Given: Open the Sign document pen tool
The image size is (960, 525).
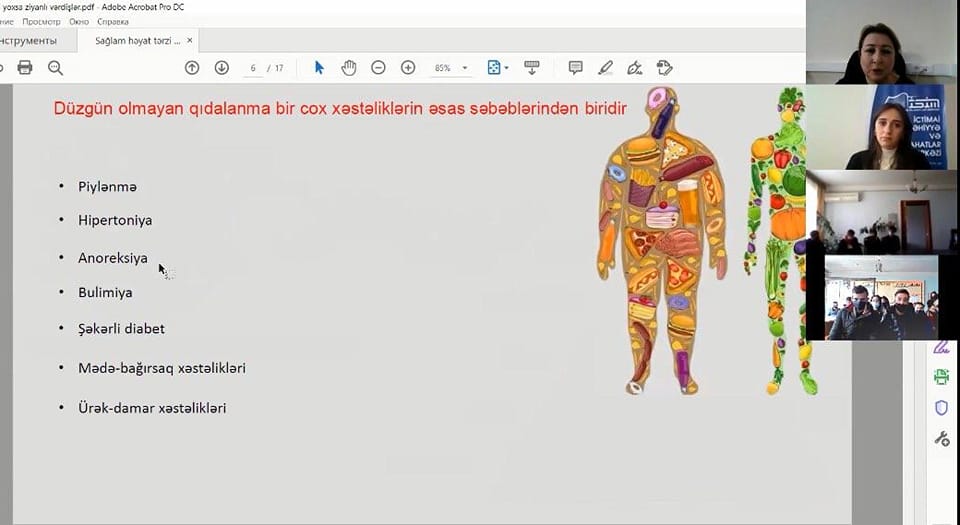Looking at the screenshot, I should 635,67.
